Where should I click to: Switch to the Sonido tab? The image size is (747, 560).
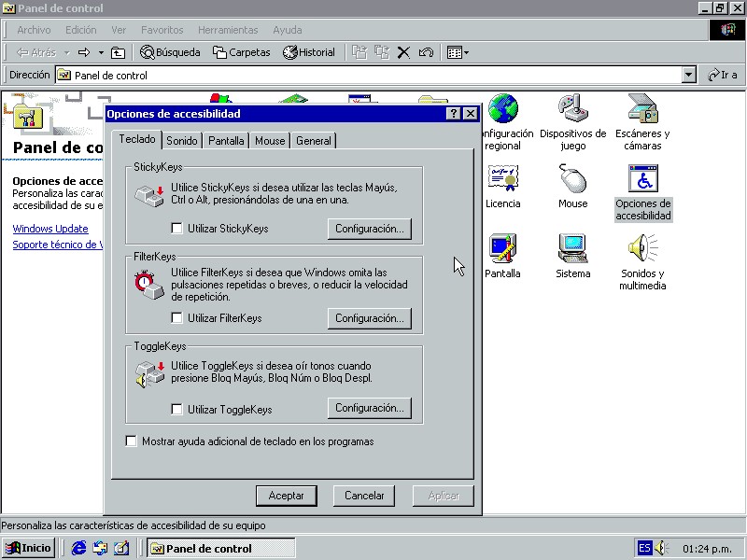click(x=182, y=141)
